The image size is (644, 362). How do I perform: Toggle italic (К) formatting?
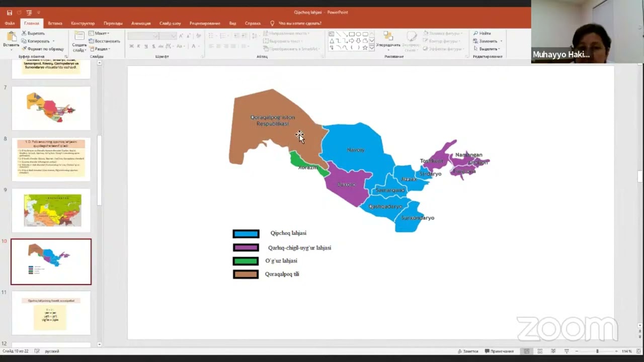[139, 46]
